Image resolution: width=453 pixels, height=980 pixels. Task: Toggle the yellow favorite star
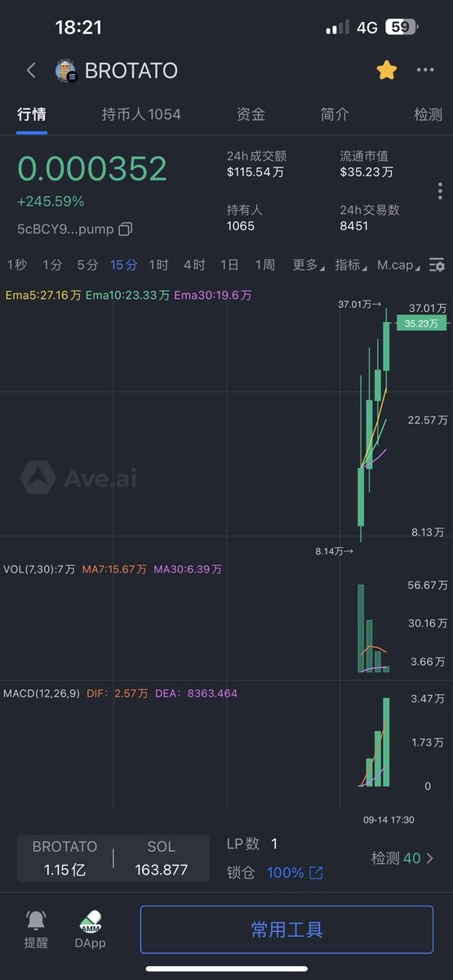point(386,70)
